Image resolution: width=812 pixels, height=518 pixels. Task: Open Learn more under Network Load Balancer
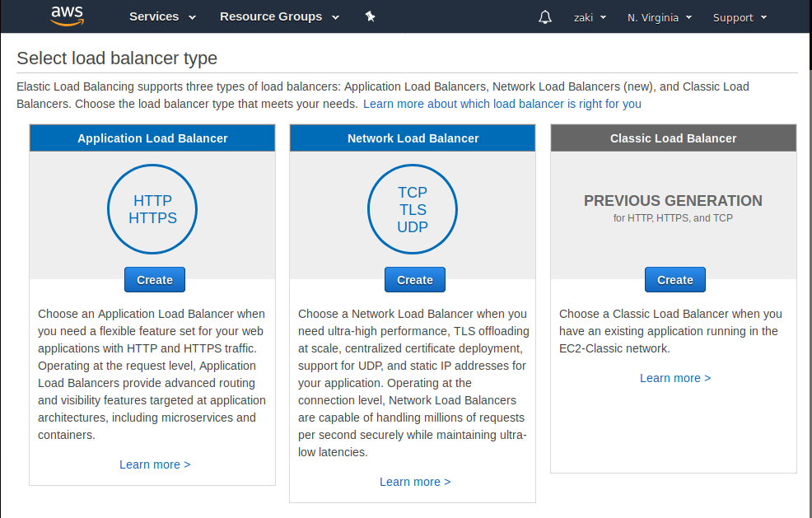(415, 482)
